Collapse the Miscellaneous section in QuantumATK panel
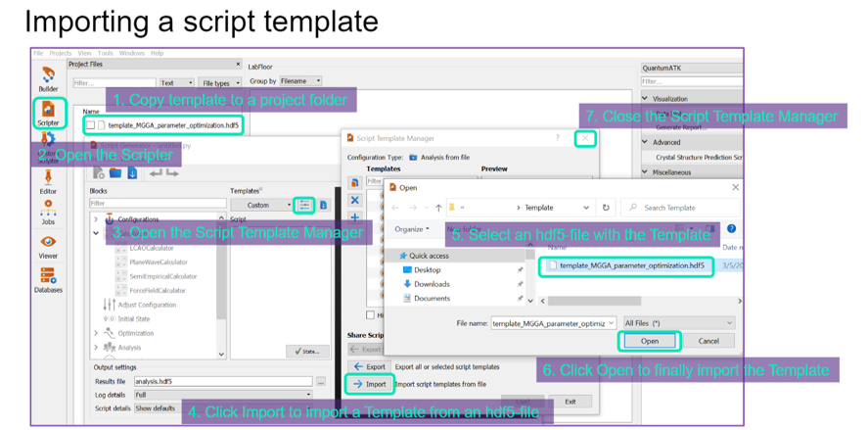Screen dimensions: 868x430 coord(646,172)
